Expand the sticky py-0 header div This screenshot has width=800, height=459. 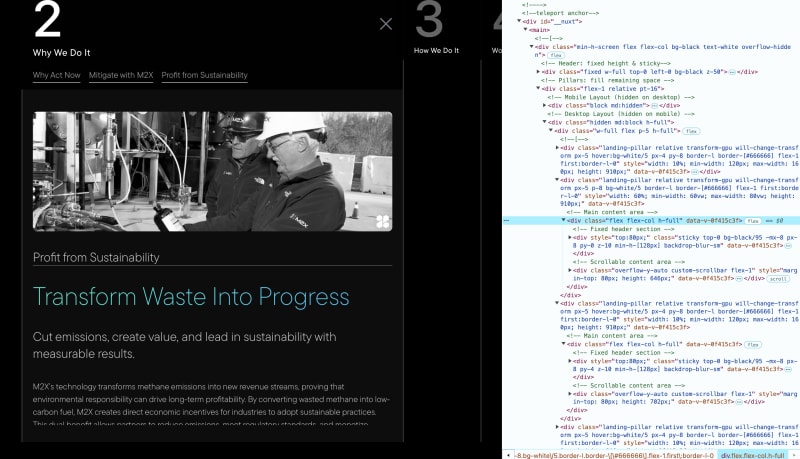point(570,237)
